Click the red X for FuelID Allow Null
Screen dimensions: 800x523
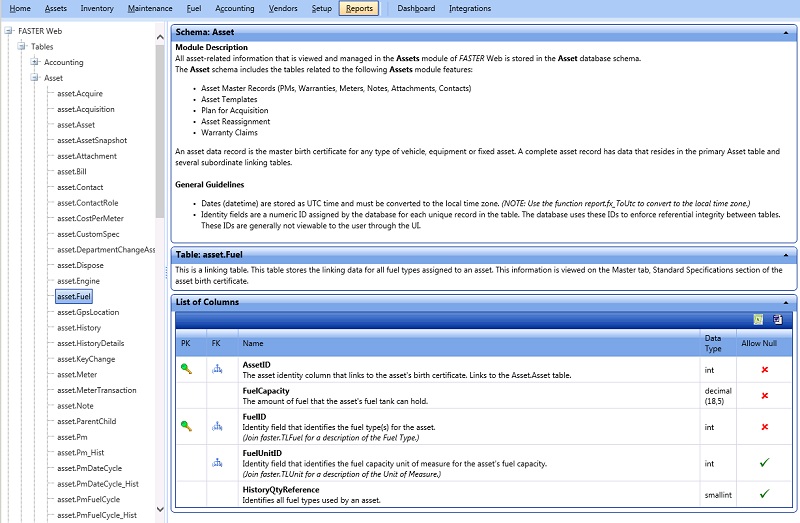click(764, 427)
